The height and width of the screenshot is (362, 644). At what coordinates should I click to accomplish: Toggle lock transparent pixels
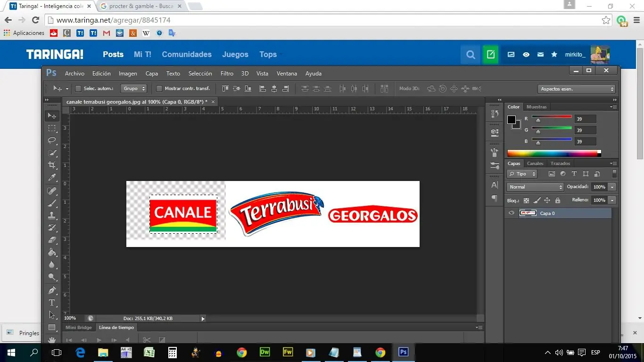pos(526,200)
